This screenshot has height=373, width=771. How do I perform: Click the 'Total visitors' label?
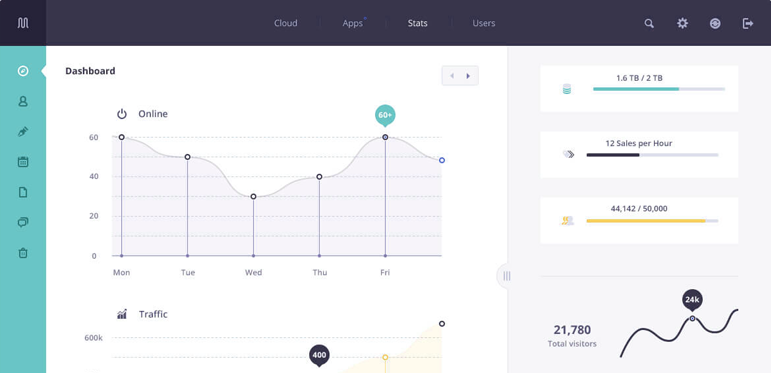click(572, 344)
